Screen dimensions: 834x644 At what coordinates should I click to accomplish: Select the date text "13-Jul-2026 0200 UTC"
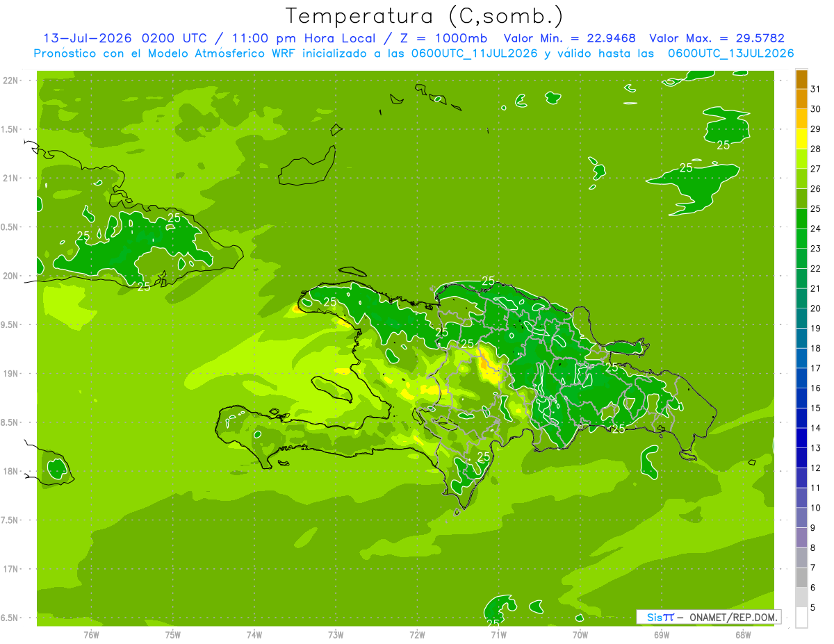point(125,38)
